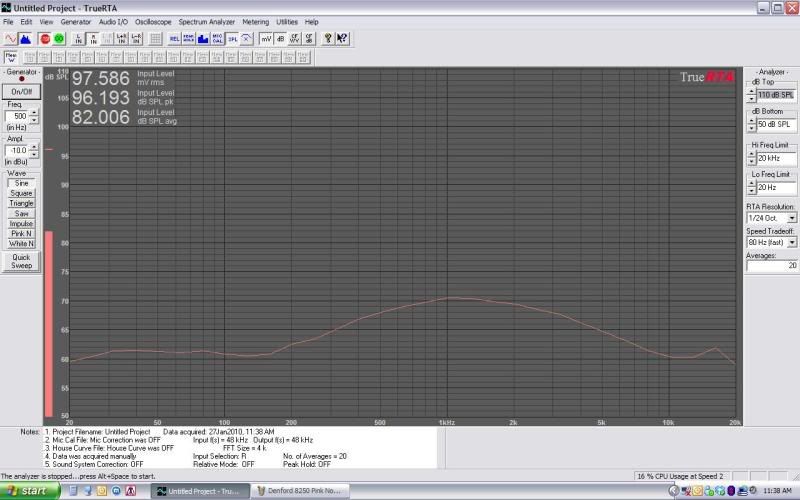The height and width of the screenshot is (500, 800).
Task: Select the mV metering toolbar icon
Action: pyautogui.click(x=266, y=39)
